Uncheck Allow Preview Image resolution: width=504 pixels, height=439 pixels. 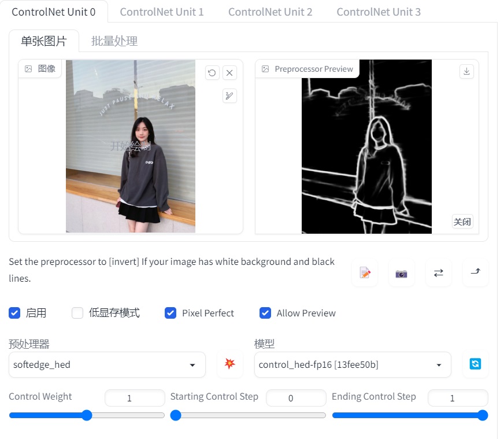(x=265, y=313)
